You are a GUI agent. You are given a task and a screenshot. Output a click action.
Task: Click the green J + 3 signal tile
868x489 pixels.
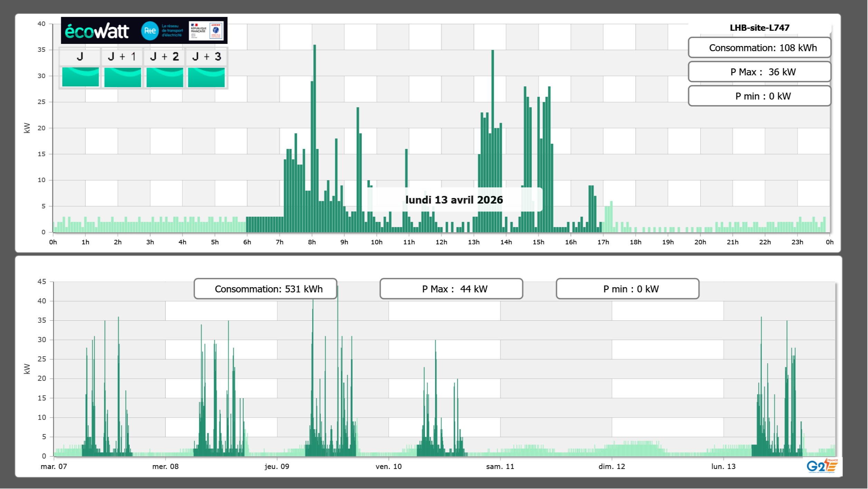206,77
